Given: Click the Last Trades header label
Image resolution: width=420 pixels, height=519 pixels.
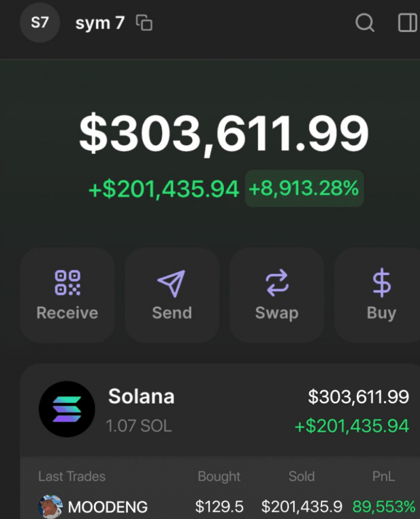Looking at the screenshot, I should pyautogui.click(x=72, y=477).
